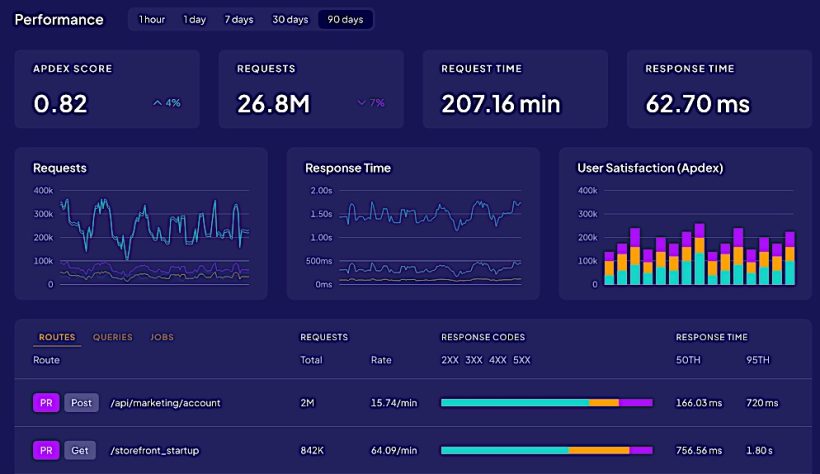Click PR badge on /api/marketing/account row
820x474 pixels.
coord(46,403)
